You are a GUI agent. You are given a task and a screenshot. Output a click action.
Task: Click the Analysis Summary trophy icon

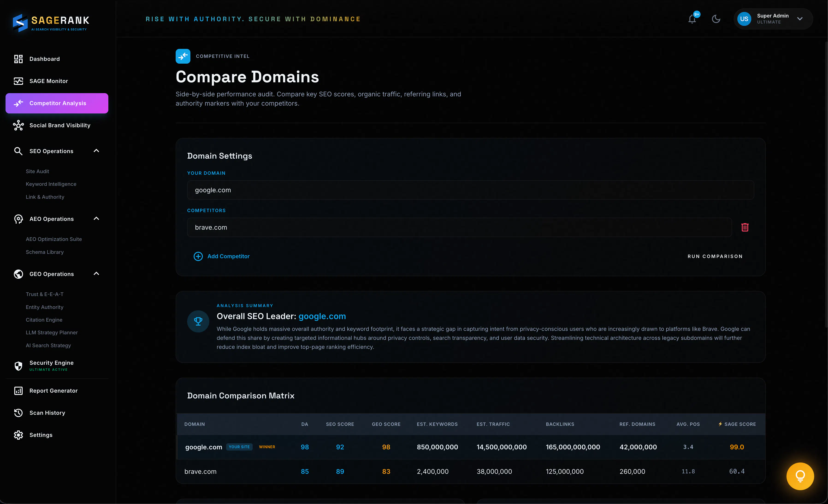(x=198, y=321)
